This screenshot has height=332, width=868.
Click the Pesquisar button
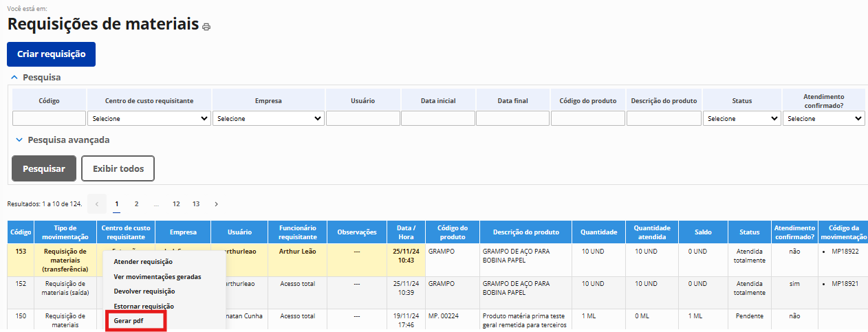click(x=44, y=168)
